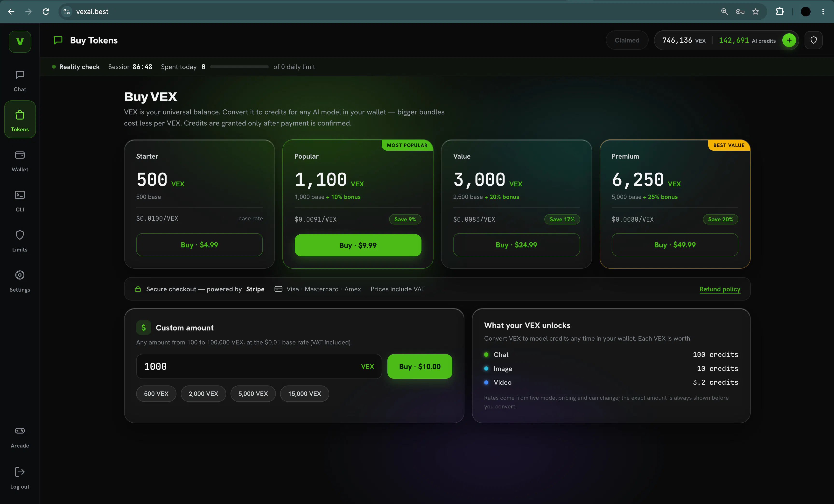This screenshot has width=834, height=504.
Task: Click the $0.0100/VEX base rate text
Action: click(x=157, y=218)
